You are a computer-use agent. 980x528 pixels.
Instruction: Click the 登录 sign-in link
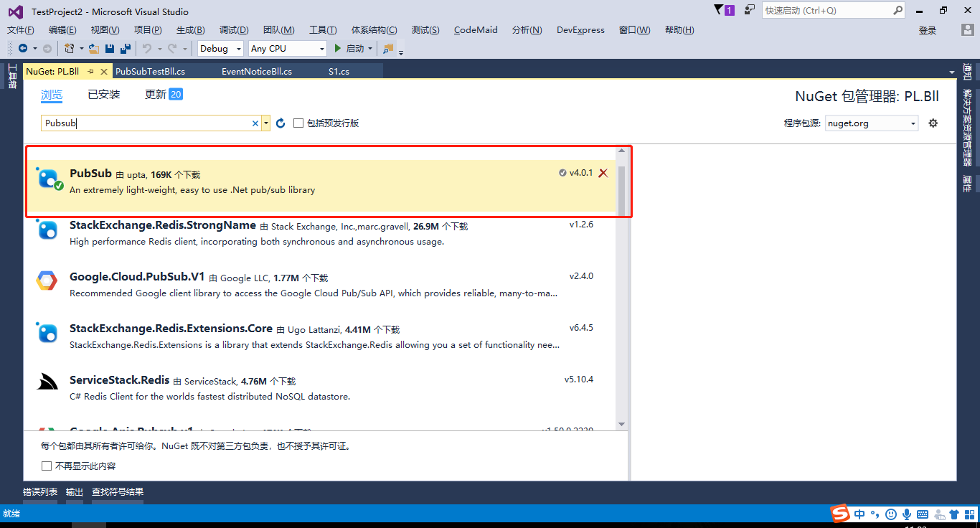click(x=928, y=30)
